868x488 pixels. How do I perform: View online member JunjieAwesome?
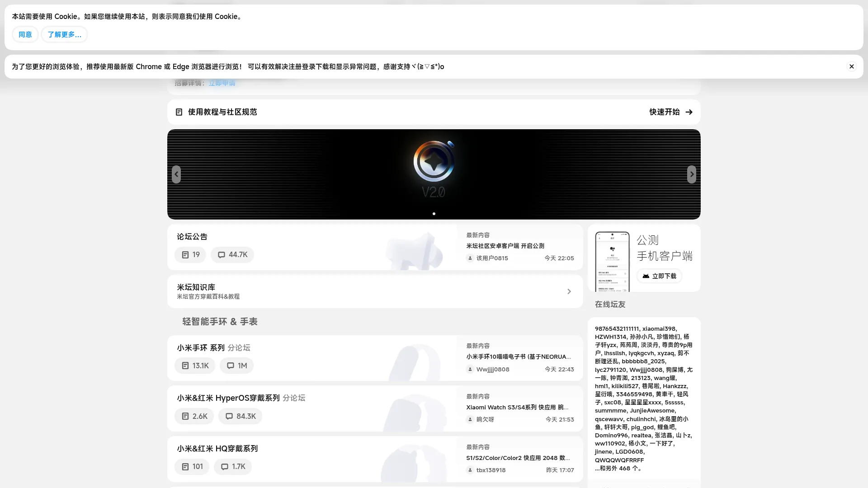pos(652,411)
